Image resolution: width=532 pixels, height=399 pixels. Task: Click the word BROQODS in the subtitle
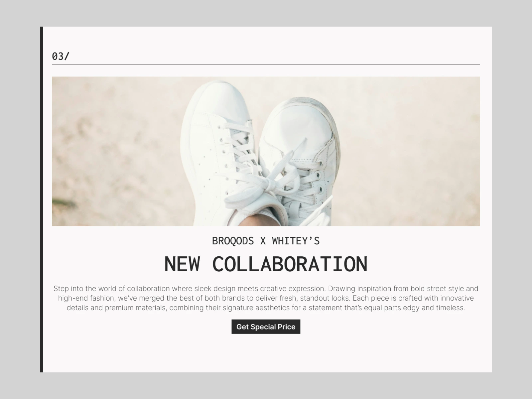(233, 241)
